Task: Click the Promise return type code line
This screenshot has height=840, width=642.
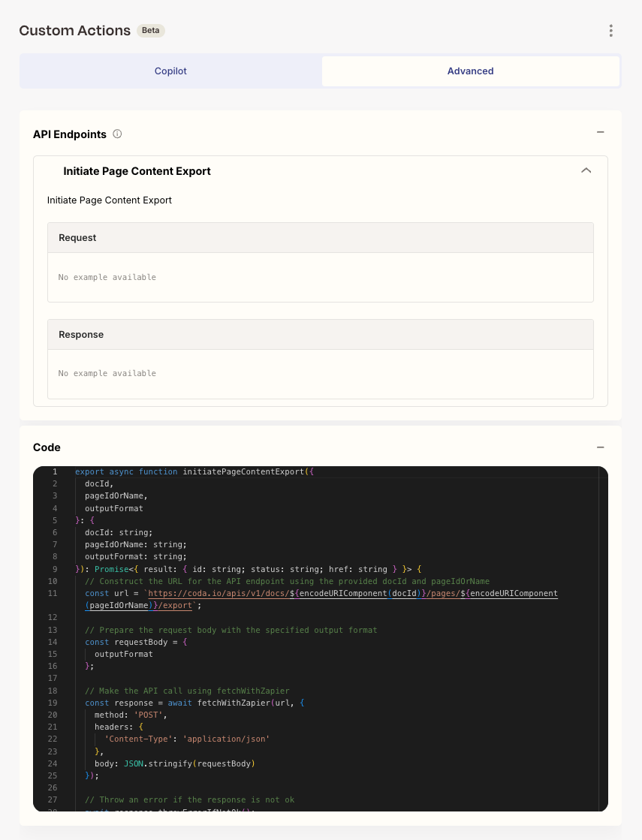Action: click(x=249, y=570)
